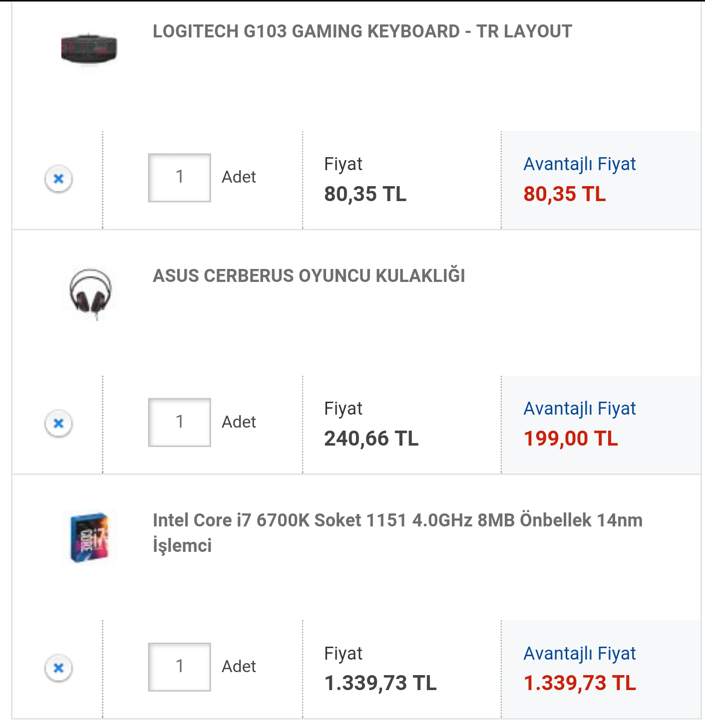Remove the Logitech G103 keyboard from cart
The image size is (705, 728).
point(59,179)
